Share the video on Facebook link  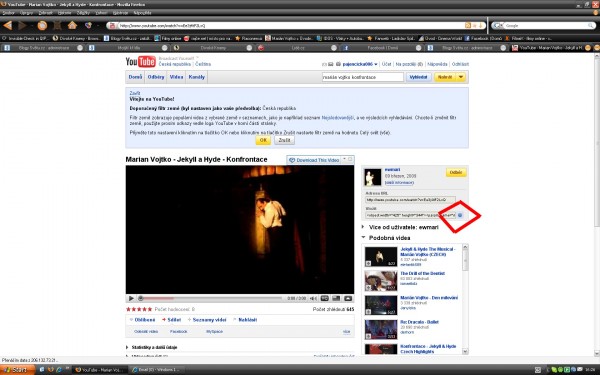(x=179, y=331)
